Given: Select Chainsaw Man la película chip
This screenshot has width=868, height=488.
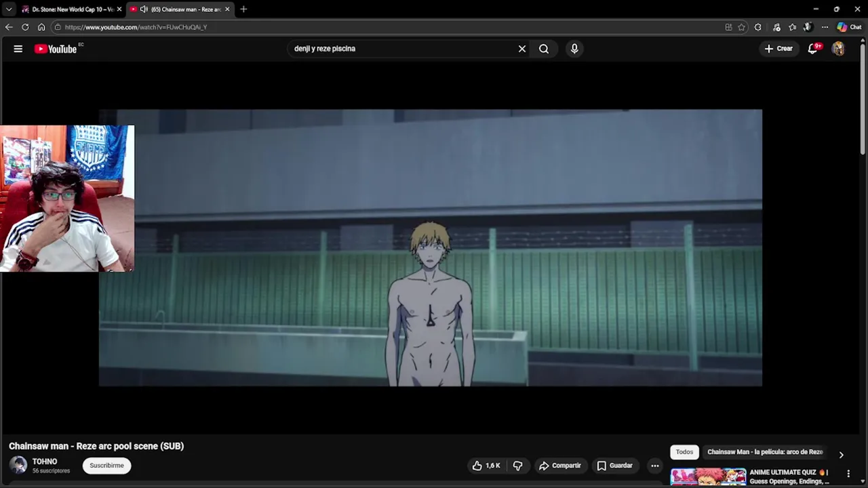Looking at the screenshot, I should click(x=765, y=452).
